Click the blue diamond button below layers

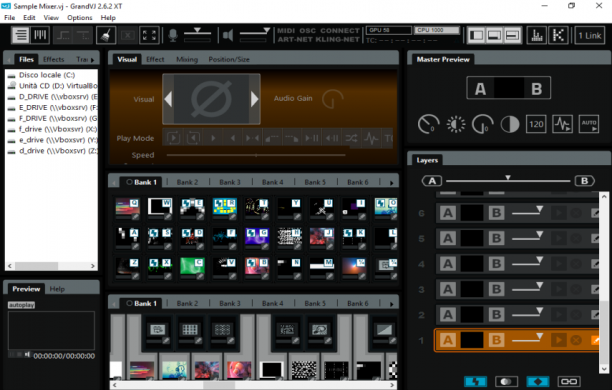pos(537,381)
